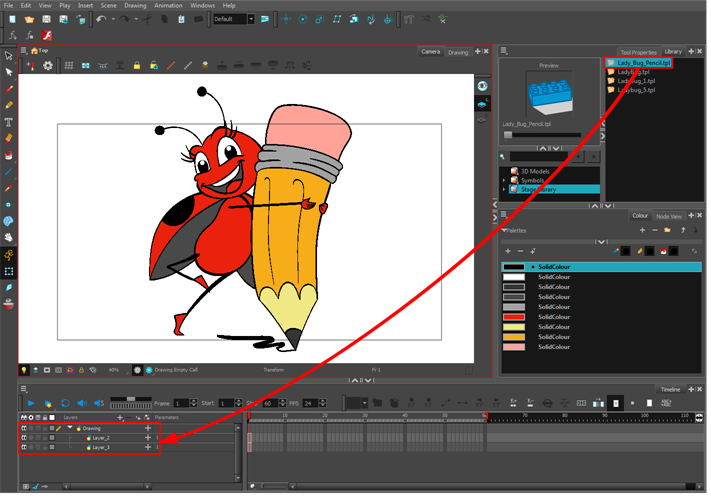Create a new scene from the toolbar
This screenshot has height=498, width=711.
[12, 19]
